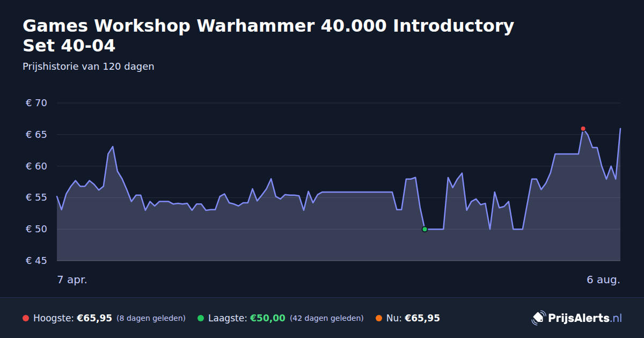Click the Laagste €50,00 price value

click(x=268, y=318)
